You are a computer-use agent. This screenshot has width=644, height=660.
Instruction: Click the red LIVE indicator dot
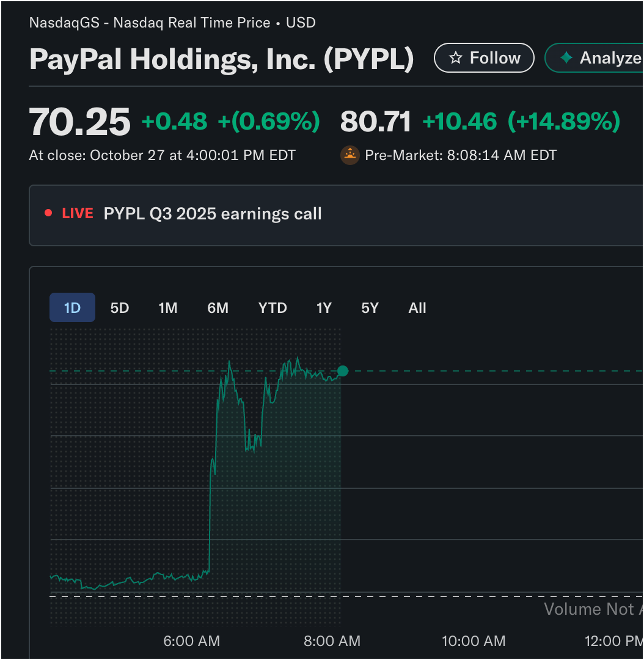(x=48, y=213)
